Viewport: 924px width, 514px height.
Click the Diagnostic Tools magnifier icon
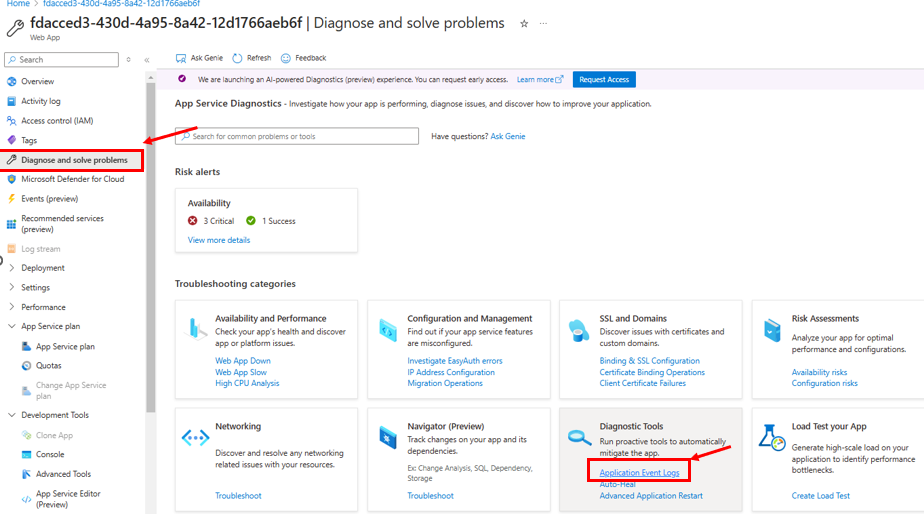tap(579, 437)
